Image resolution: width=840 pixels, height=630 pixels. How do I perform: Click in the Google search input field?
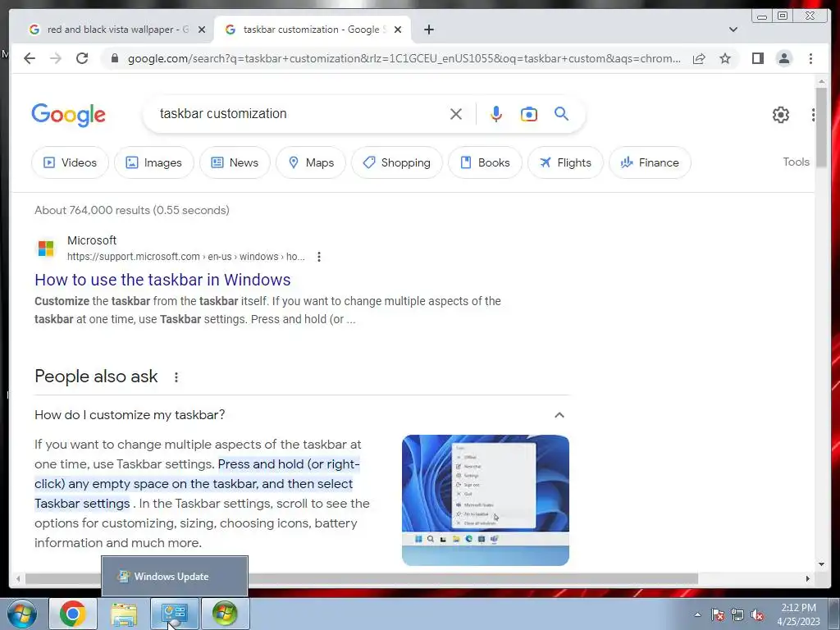300,113
